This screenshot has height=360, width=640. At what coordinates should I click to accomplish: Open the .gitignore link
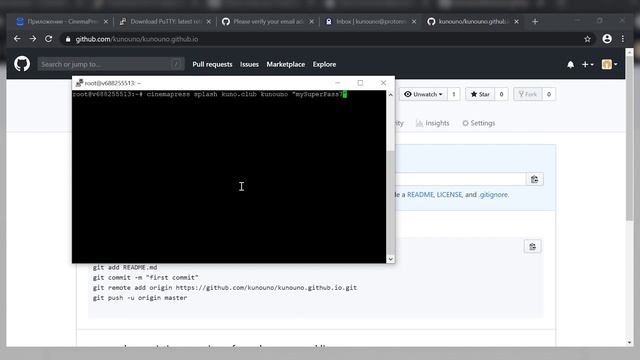(x=493, y=195)
